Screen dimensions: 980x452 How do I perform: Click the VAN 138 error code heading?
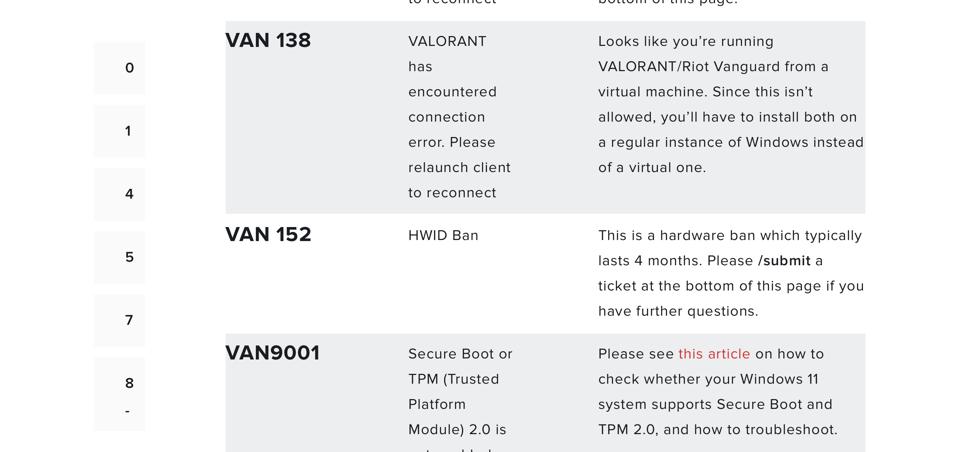pos(268,40)
